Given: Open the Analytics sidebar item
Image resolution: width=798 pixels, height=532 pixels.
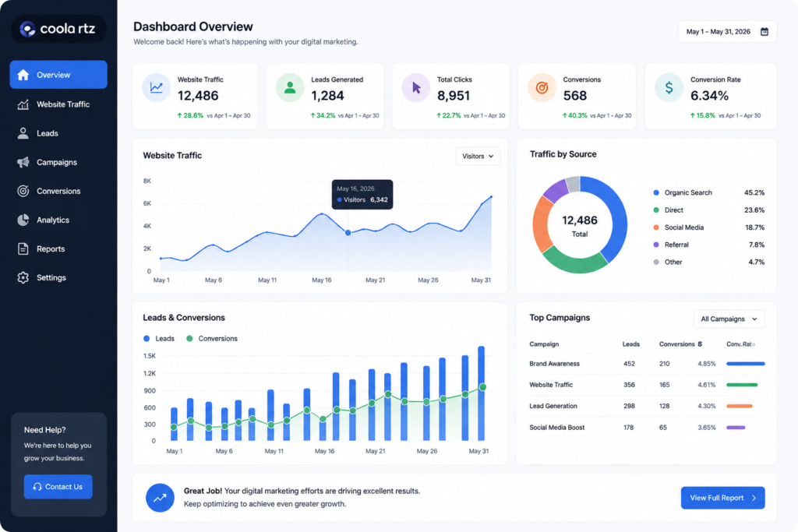Looking at the screenshot, I should click(58, 220).
